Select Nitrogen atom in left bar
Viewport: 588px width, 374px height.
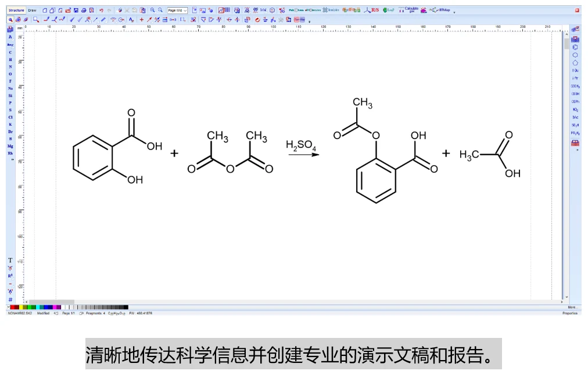tap(10, 67)
